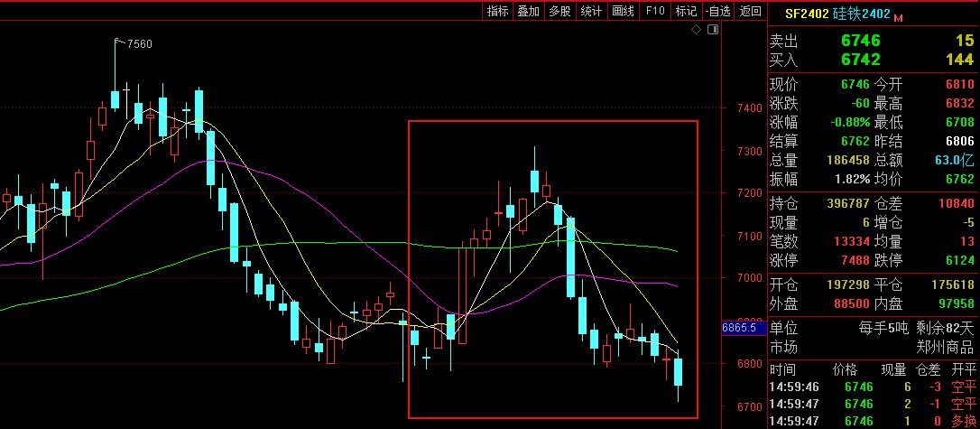Image resolution: width=980 pixels, height=429 pixels.
Task: Click the 7560 high price label
Action: coord(139,44)
